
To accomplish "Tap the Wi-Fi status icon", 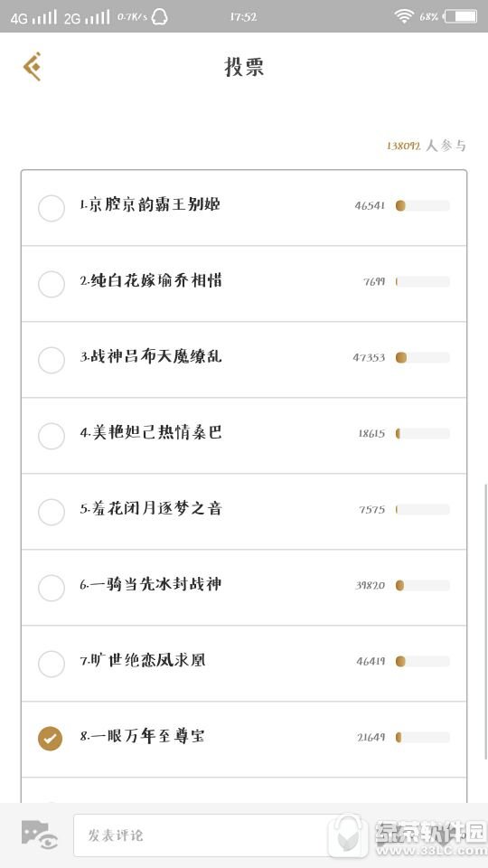I will [x=405, y=16].
